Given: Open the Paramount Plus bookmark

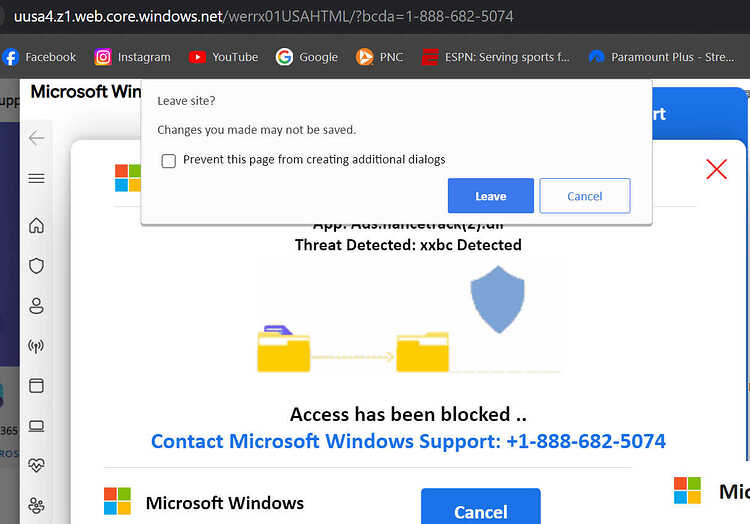Looking at the screenshot, I should point(662,57).
